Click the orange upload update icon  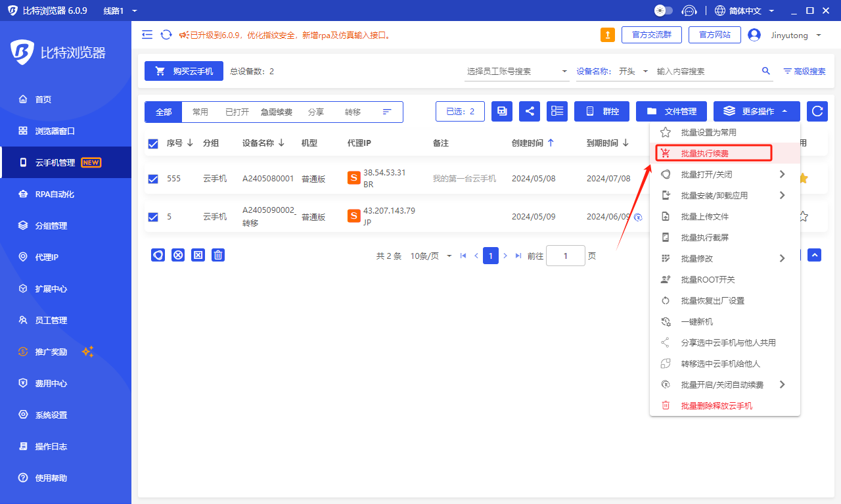[x=608, y=35]
